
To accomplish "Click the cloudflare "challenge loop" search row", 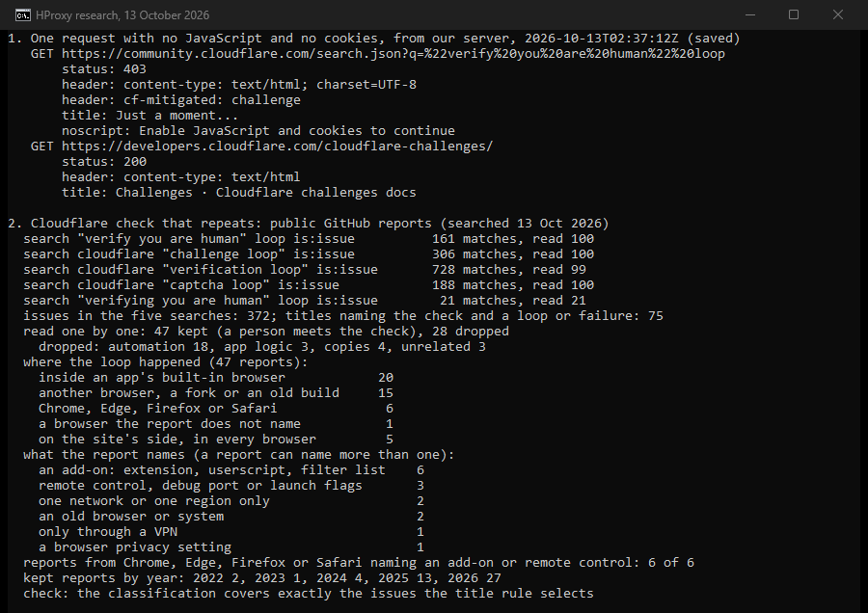I will tap(309, 254).
